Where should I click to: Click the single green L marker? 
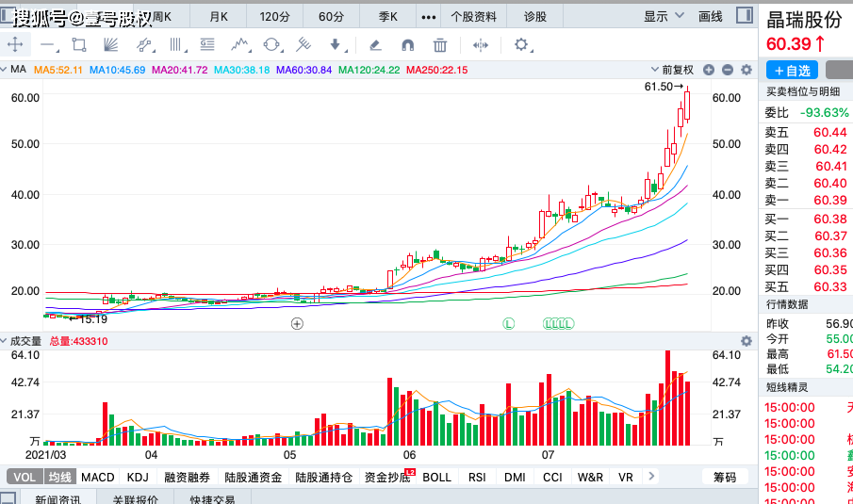[x=508, y=324]
